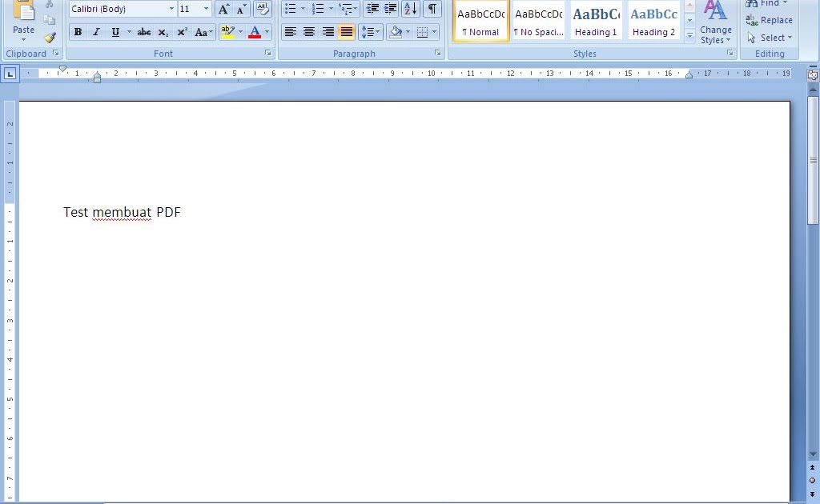The width and height of the screenshot is (820, 504).
Task: Apply Normal style
Action: (481, 21)
